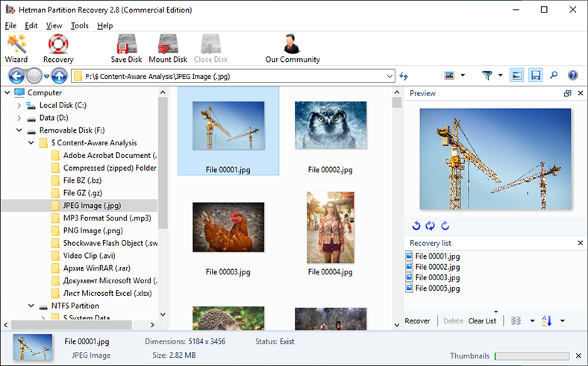Rotate preview image 180 degrees

click(x=430, y=226)
